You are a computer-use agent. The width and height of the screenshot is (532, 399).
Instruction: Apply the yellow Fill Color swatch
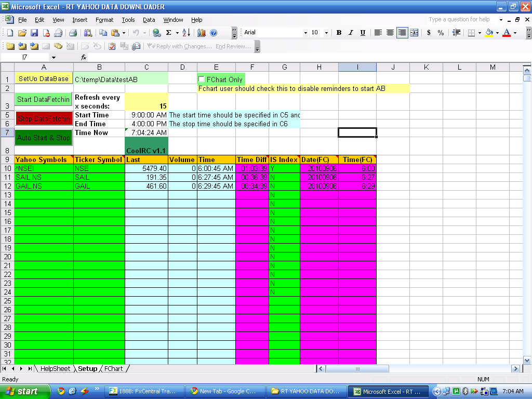pos(489,33)
